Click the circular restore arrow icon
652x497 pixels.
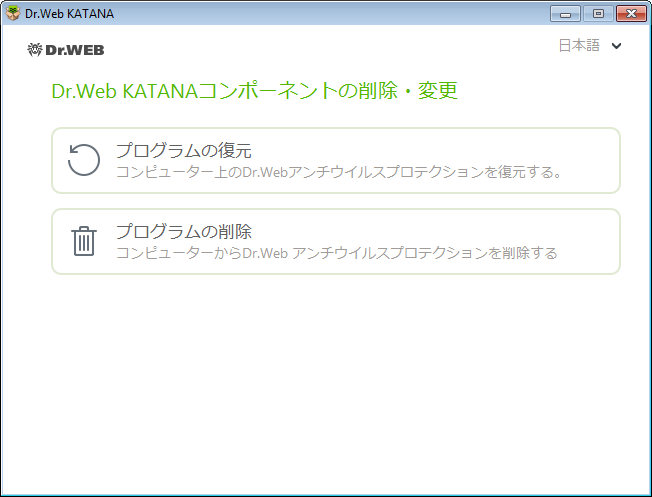pyautogui.click(x=84, y=160)
